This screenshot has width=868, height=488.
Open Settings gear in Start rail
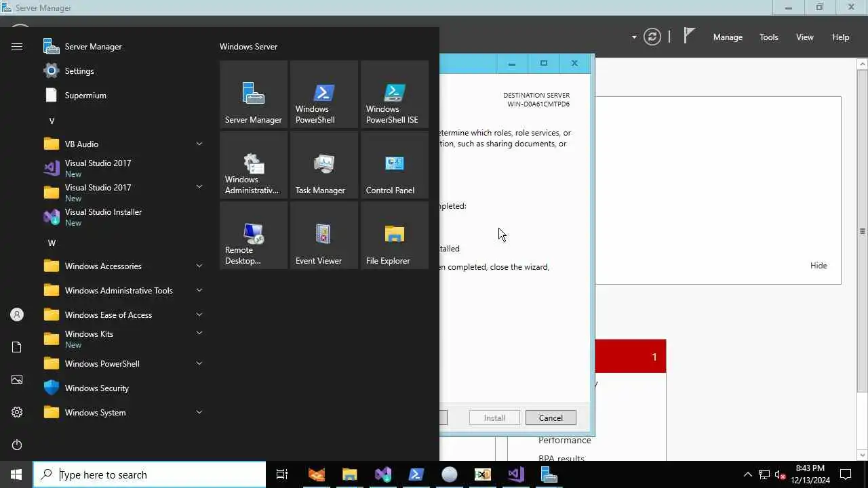17,412
